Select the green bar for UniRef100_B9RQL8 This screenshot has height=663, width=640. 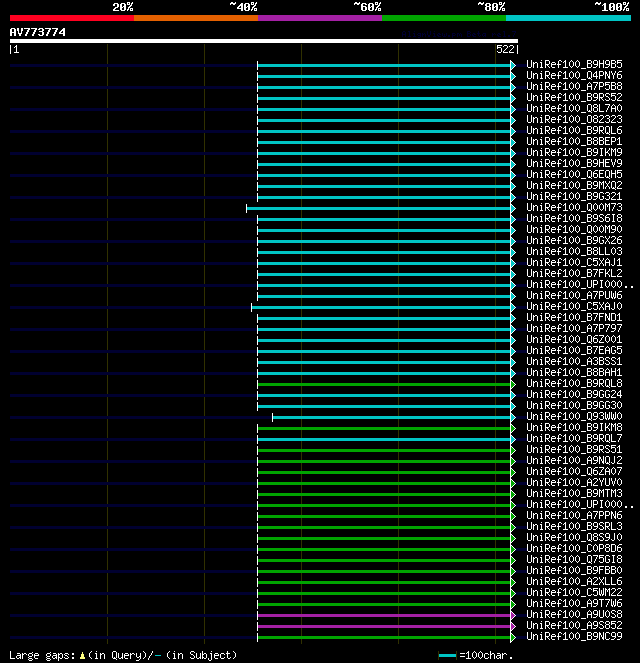(x=384, y=384)
